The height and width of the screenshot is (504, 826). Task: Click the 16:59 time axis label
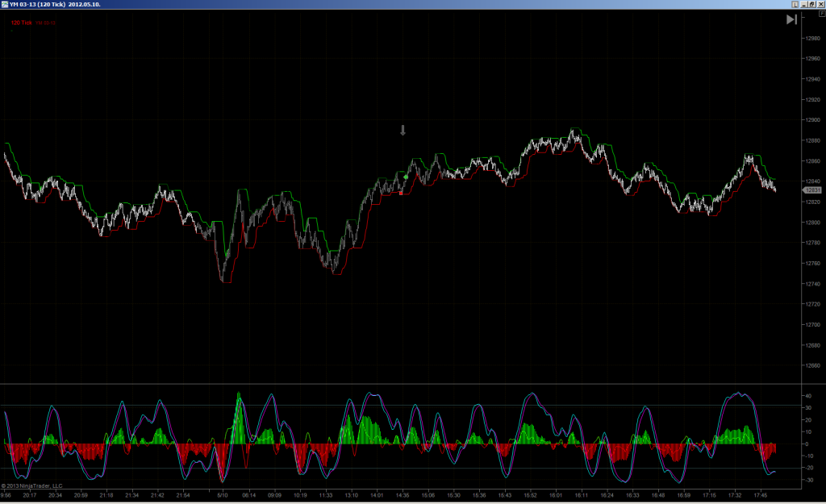click(684, 495)
